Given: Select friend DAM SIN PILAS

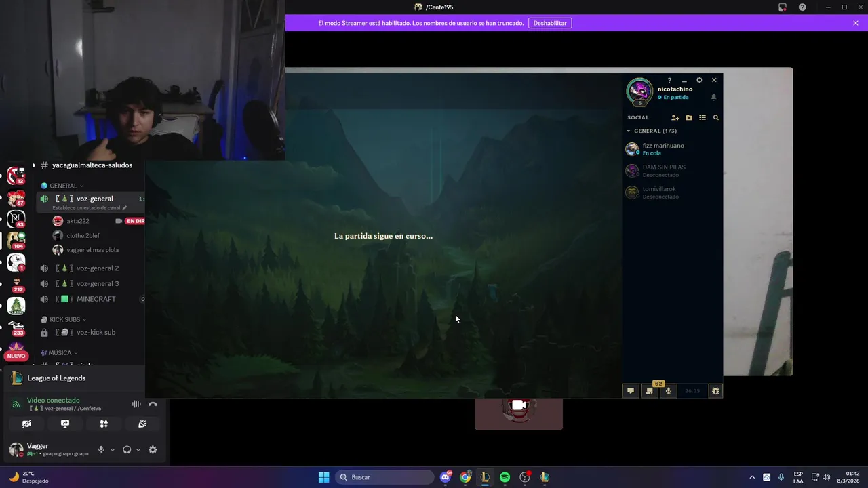Looking at the screenshot, I should click(673, 171).
